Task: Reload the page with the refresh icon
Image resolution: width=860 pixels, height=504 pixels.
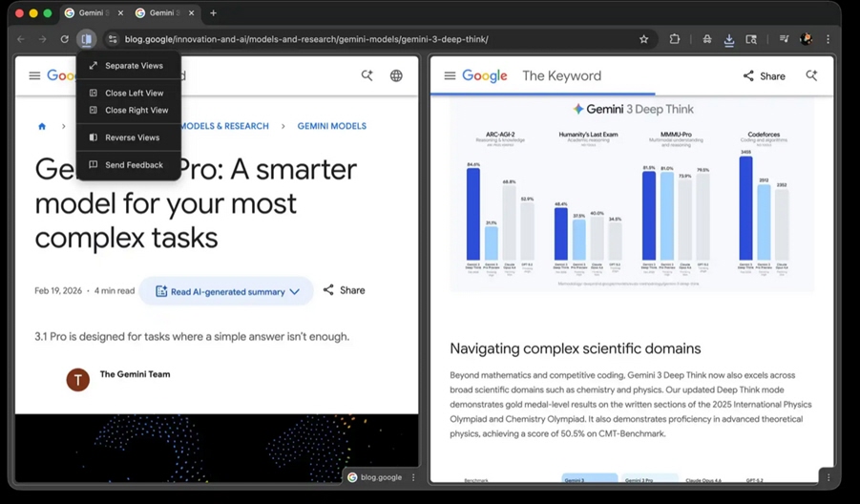Action: 64,39
